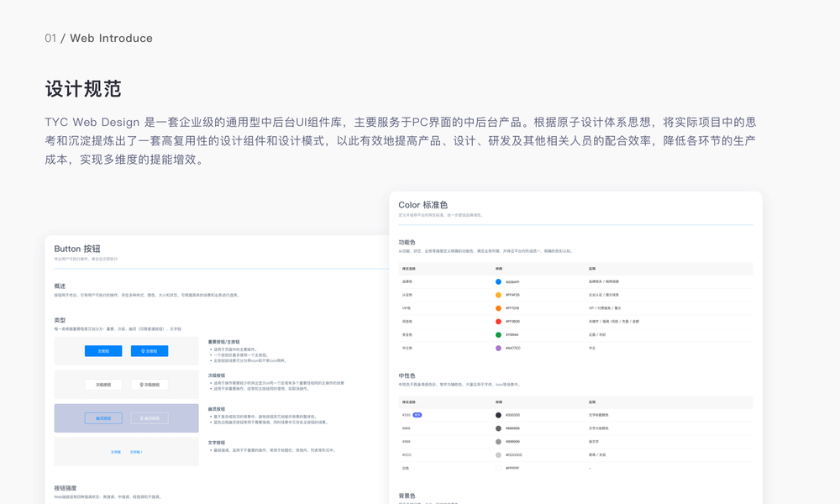
Task: Click the 'Button 按钮' card title
Action: pyautogui.click(x=77, y=249)
